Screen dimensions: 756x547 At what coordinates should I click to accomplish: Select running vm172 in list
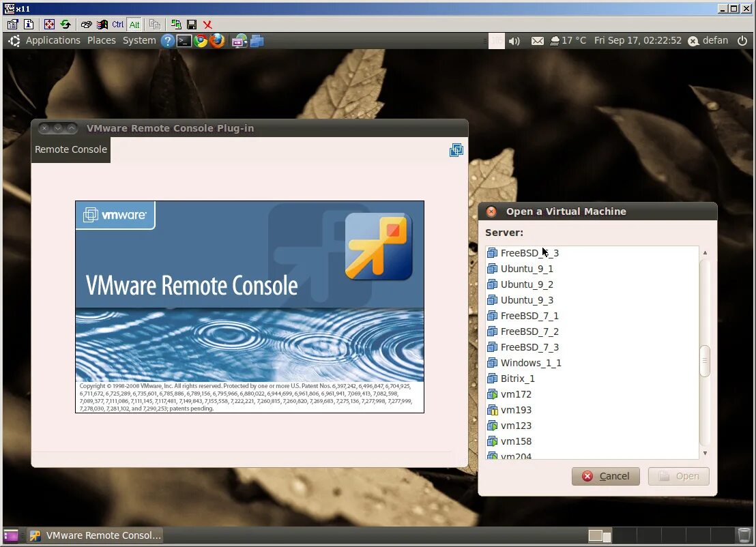pyautogui.click(x=592, y=394)
